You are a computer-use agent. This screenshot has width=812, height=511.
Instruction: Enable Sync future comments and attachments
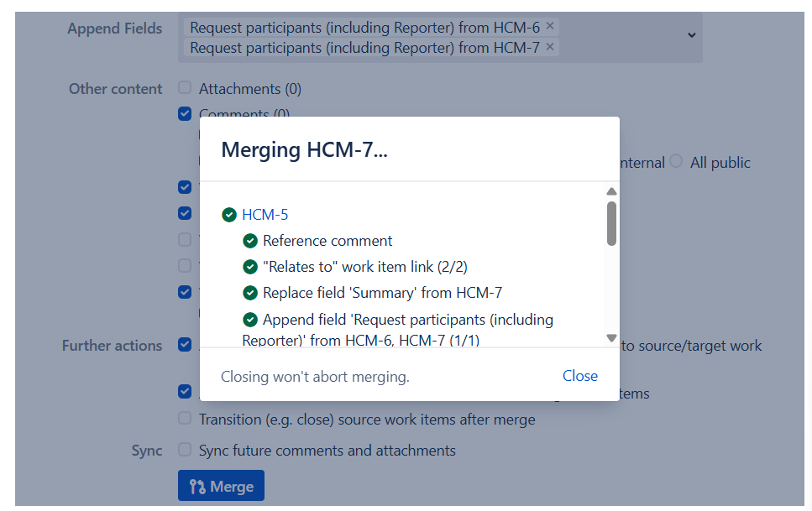(185, 450)
